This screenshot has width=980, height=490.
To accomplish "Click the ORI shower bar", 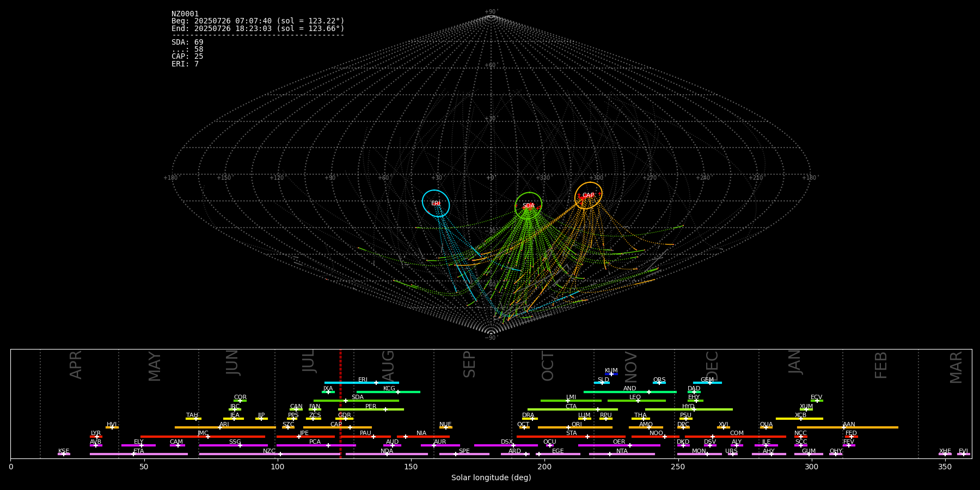I will pyautogui.click(x=575, y=427).
